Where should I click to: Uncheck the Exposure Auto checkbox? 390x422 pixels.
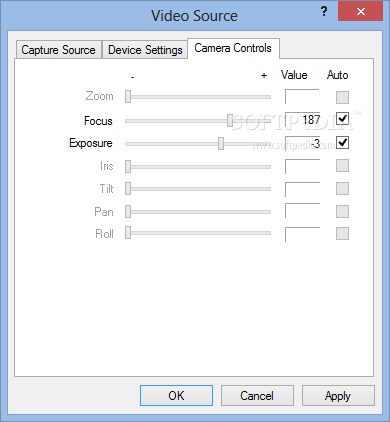[342, 143]
